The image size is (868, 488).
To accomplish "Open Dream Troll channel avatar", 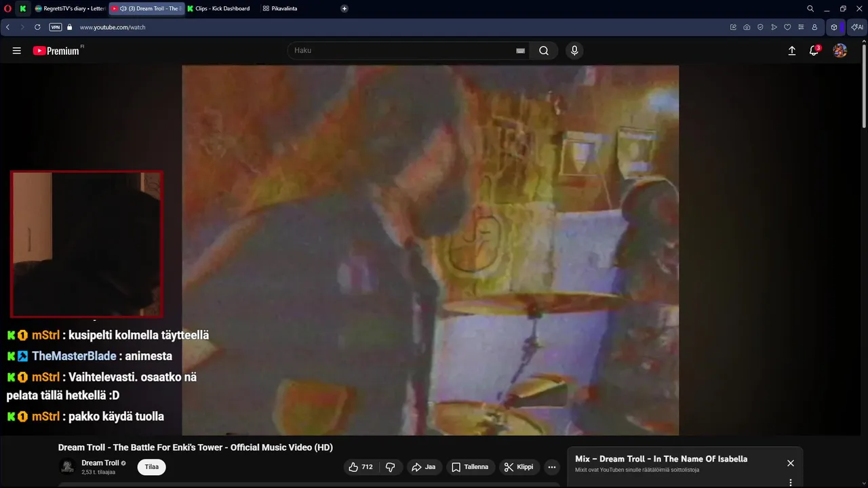I will [67, 466].
